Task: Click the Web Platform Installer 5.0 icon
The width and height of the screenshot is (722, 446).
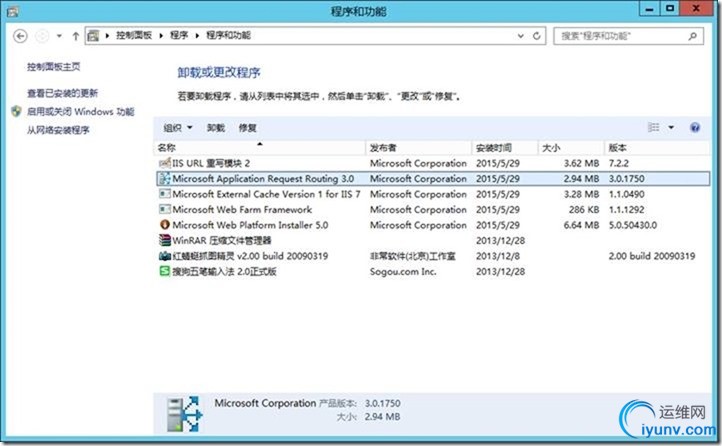Action: pyautogui.click(x=164, y=225)
